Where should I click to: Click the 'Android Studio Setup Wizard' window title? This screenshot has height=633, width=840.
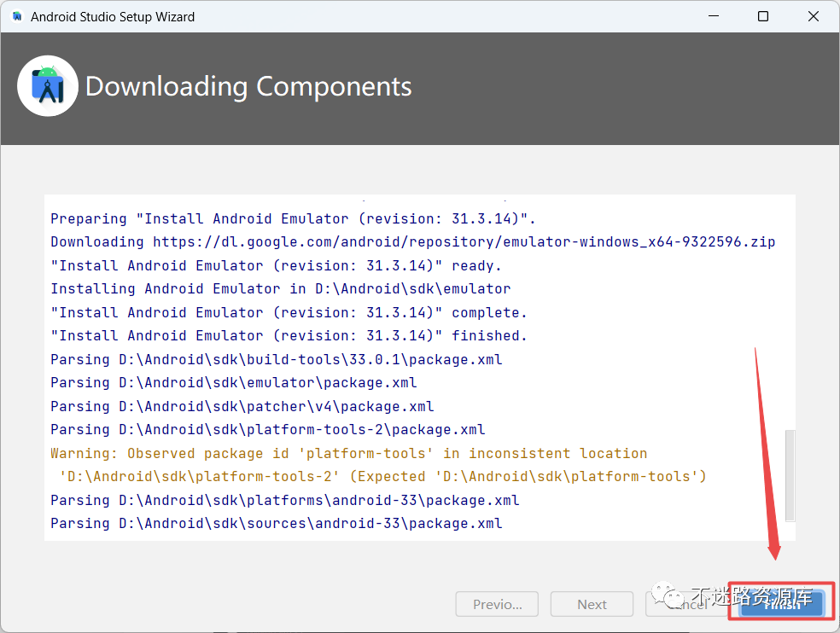point(113,16)
